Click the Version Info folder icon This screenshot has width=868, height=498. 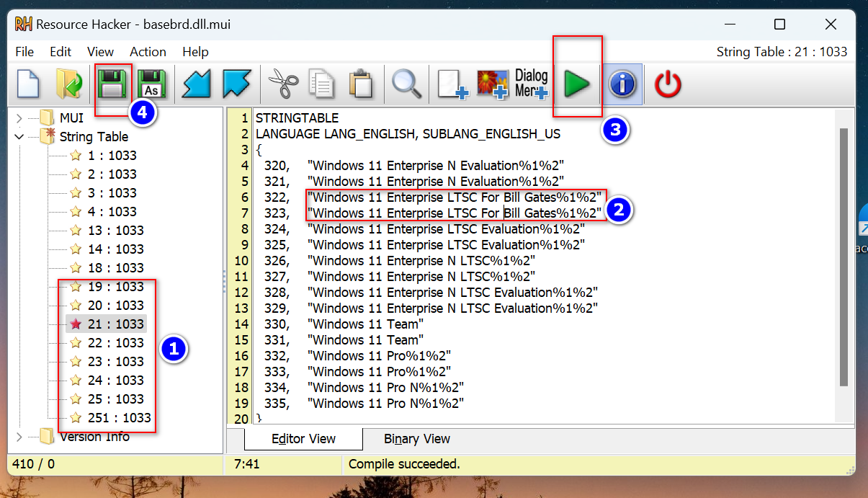click(47, 436)
